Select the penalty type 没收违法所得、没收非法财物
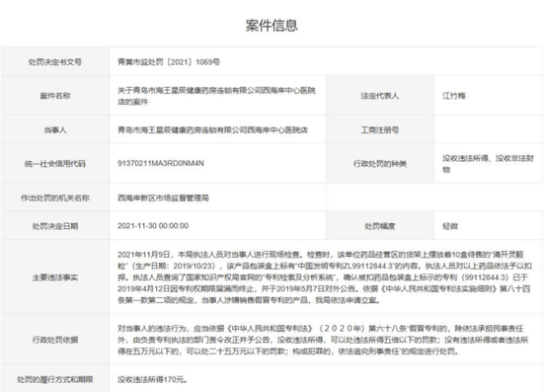Image resolution: width=543 pixels, height=392 pixels. pyautogui.click(x=488, y=164)
